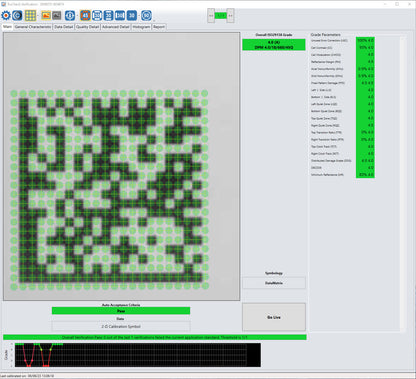Switch to the General Characteristics tab
The height and width of the screenshot is (379, 416).
(33, 27)
